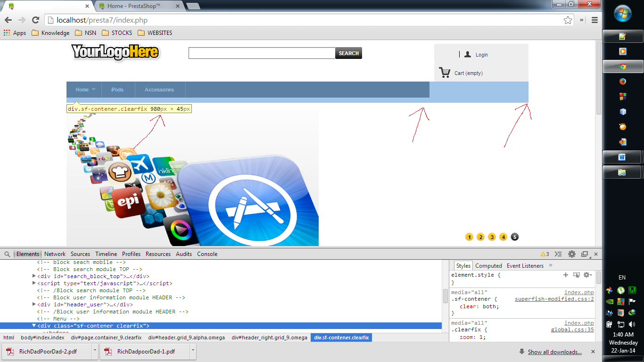Open Chrome hamburger menu
Image resolution: width=644 pixels, height=362 pixels.
594,20
